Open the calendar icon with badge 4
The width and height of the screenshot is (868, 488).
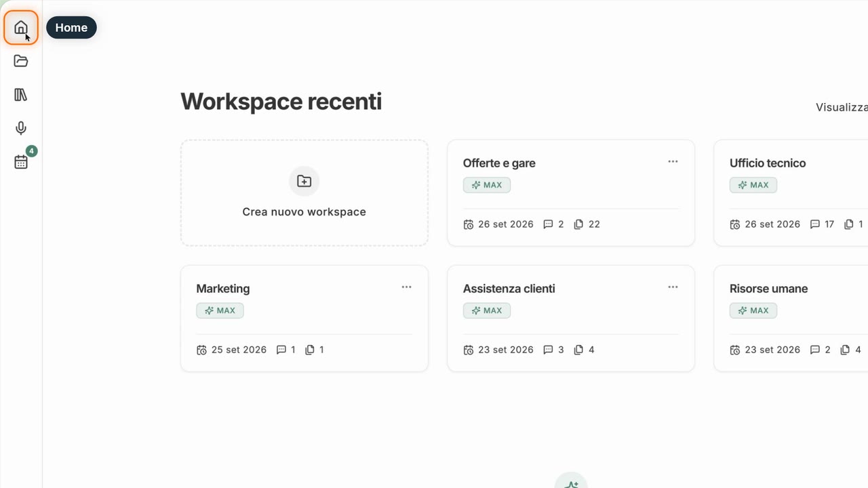pyautogui.click(x=21, y=162)
